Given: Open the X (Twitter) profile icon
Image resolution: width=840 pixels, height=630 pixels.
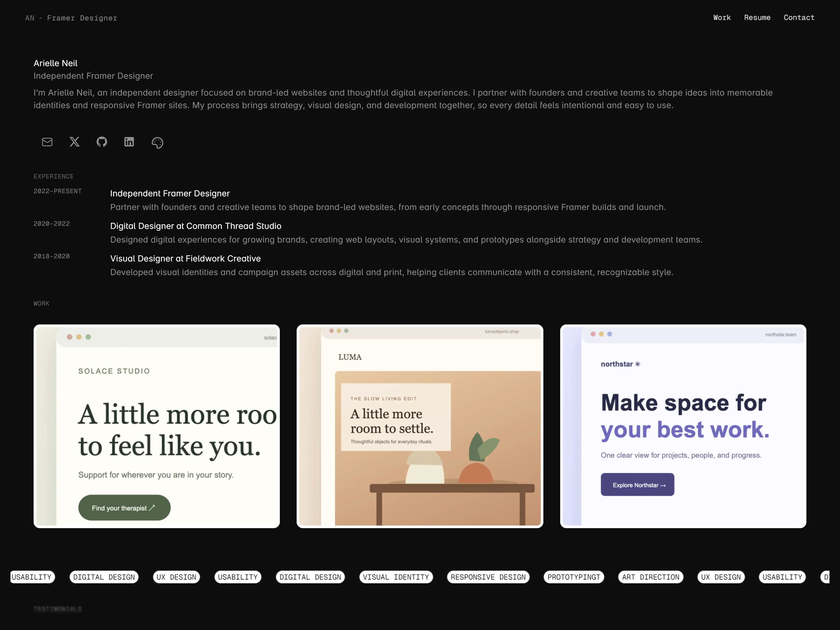Looking at the screenshot, I should tap(75, 142).
